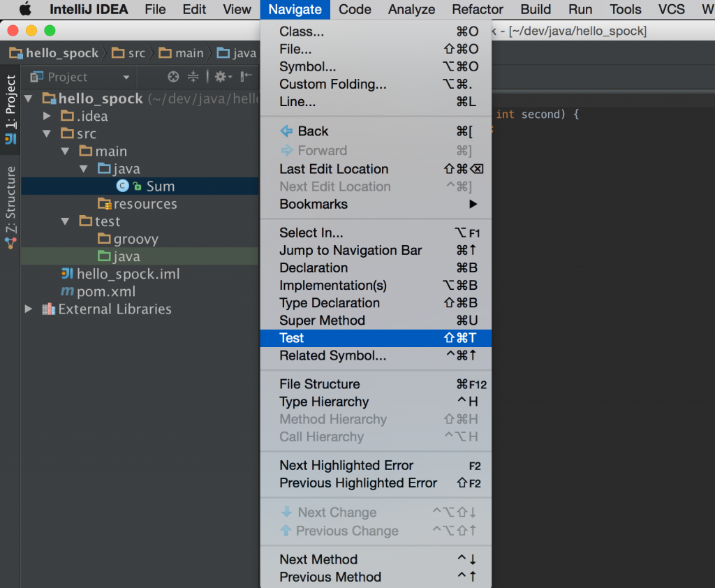The width and height of the screenshot is (715, 588).
Task: Collapse the test folder
Action: [65, 221]
